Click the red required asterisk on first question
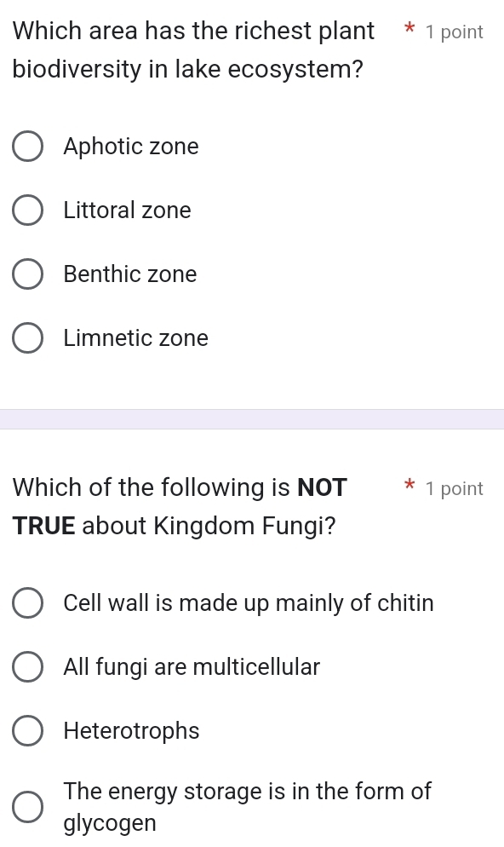 point(409,30)
